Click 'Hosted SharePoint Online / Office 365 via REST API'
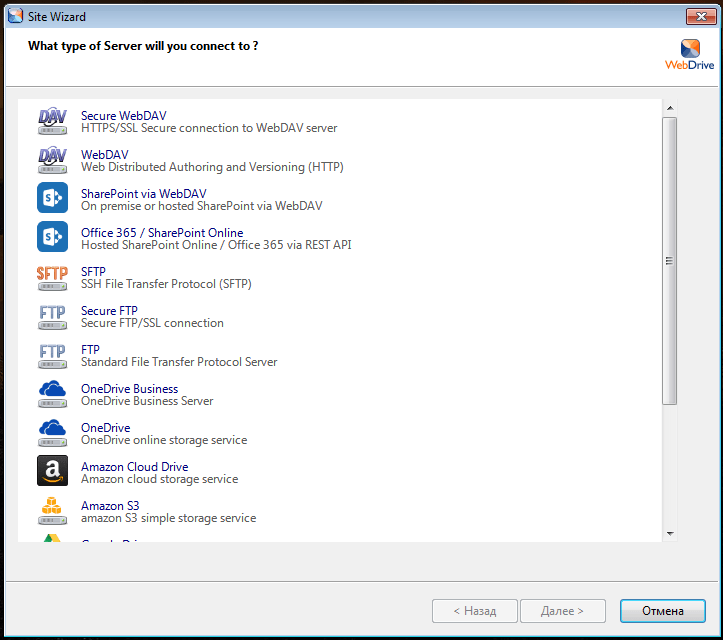 216,245
